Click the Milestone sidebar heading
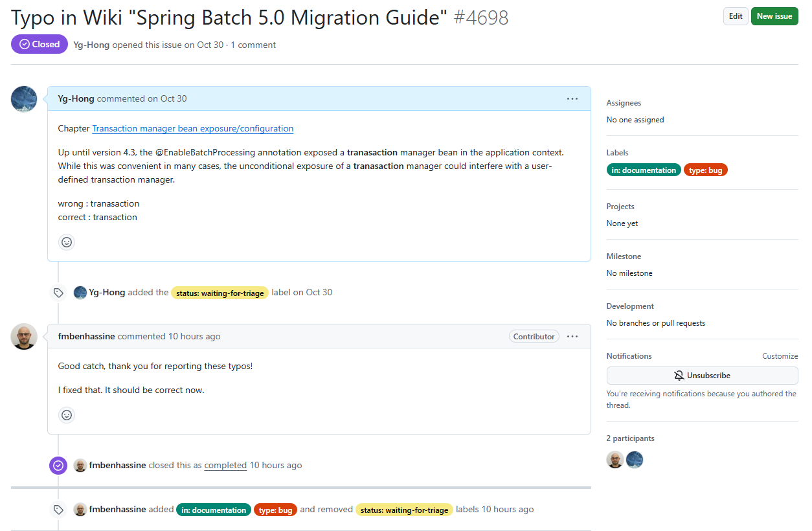Image resolution: width=812 pixels, height=531 pixels. [624, 256]
